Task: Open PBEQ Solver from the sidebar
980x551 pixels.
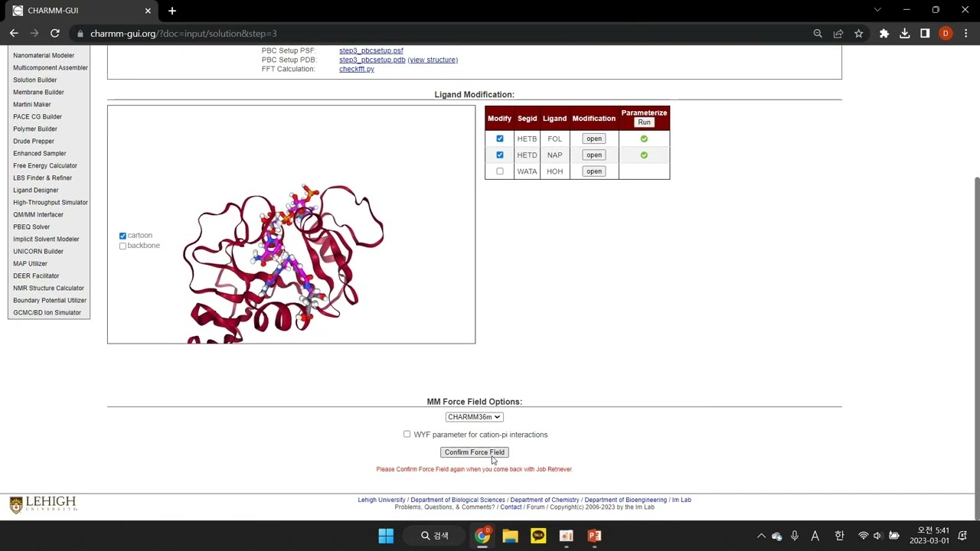Action: [31, 227]
